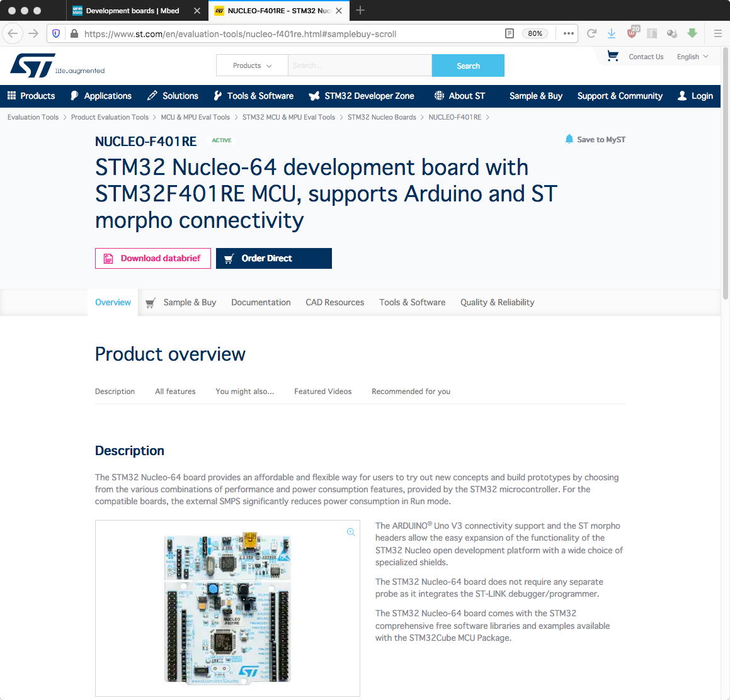Go to Product Evaluation Tools breadcrumb
Screen dimensions: 730x700
tap(110, 117)
